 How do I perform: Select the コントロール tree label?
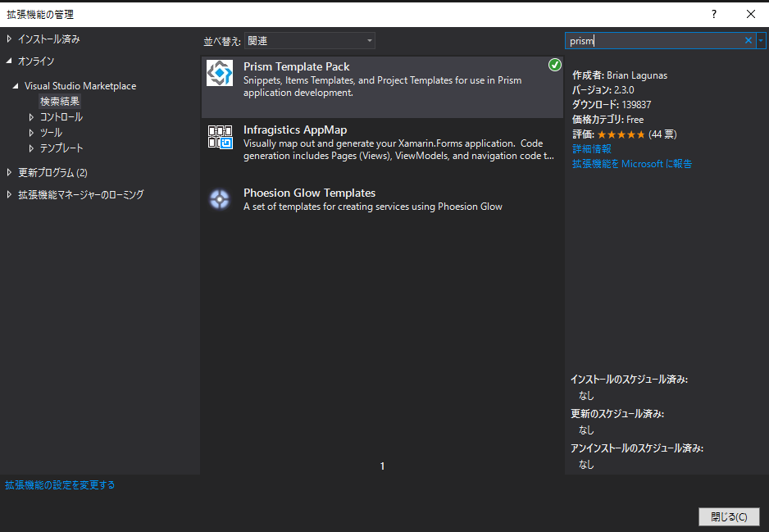[61, 117]
